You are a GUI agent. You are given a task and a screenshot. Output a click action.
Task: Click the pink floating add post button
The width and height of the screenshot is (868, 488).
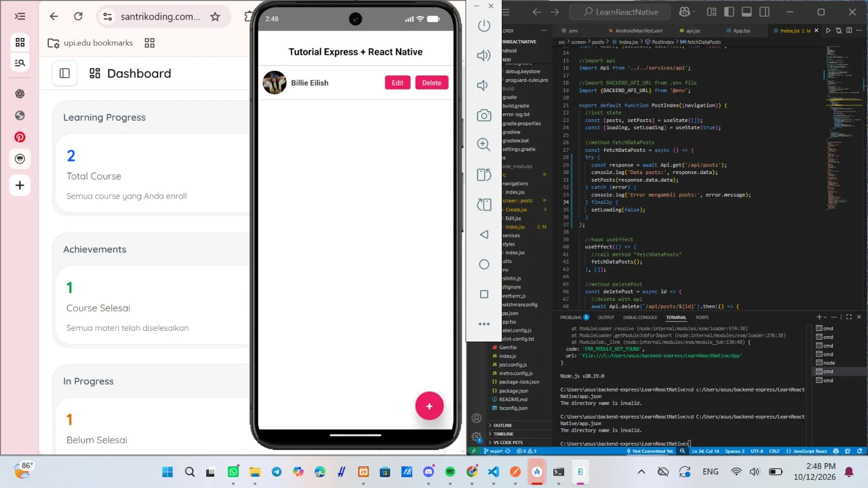pyautogui.click(x=429, y=406)
